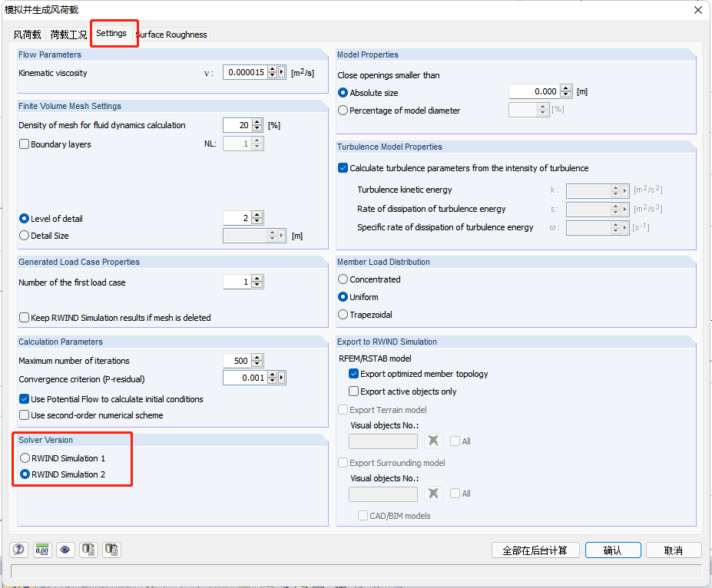Open Rate of dissipation ε arrow menu
The image size is (712, 588).
coord(624,209)
